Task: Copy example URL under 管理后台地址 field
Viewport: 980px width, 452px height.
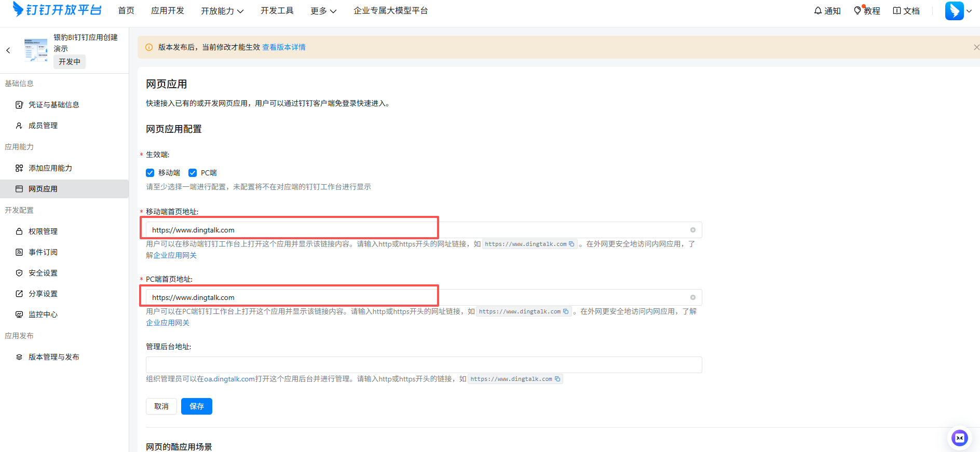Action: click(557, 379)
